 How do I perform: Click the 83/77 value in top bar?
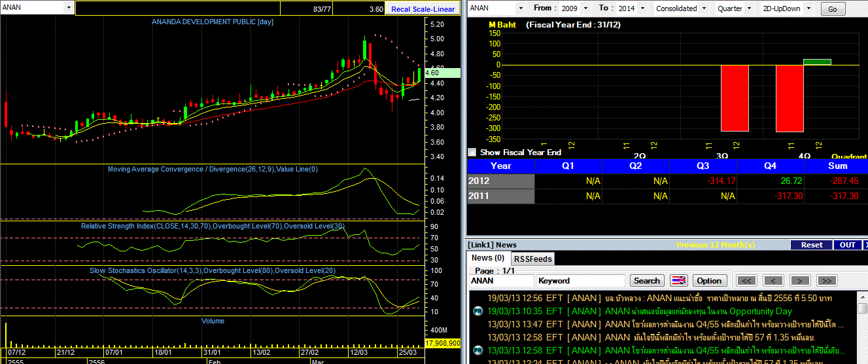[x=322, y=9]
